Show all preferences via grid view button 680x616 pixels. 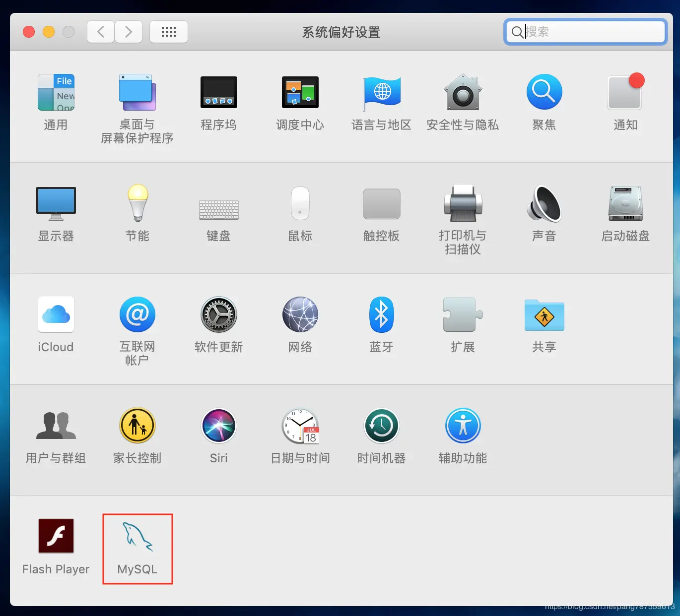pos(169,31)
